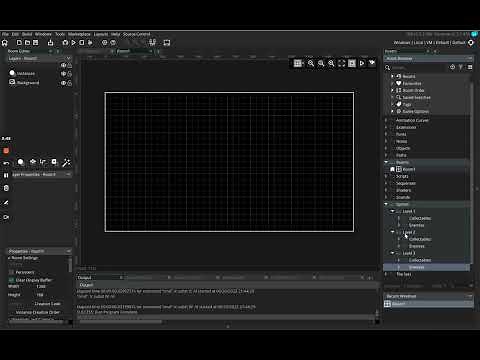The width and height of the screenshot is (480, 360).
Task: Open the asset browser menu icon
Action: click(470, 67)
